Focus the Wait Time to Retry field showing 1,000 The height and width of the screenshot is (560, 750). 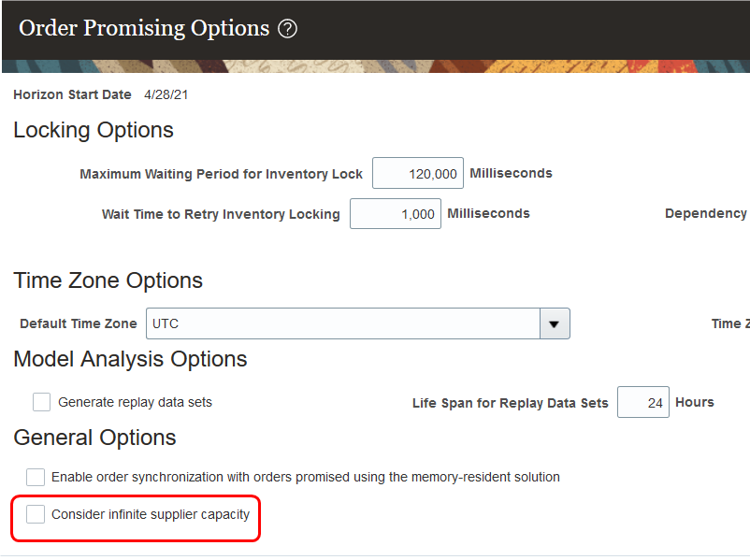tap(396, 214)
